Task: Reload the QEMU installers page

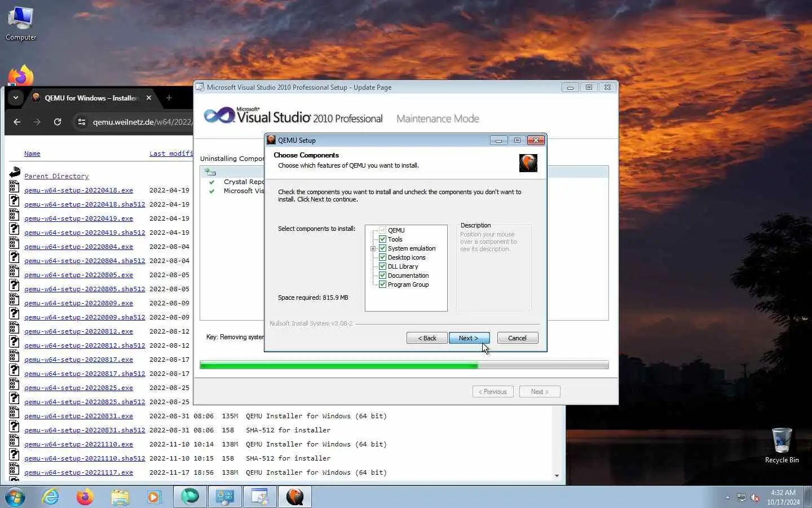Action: pos(58,122)
